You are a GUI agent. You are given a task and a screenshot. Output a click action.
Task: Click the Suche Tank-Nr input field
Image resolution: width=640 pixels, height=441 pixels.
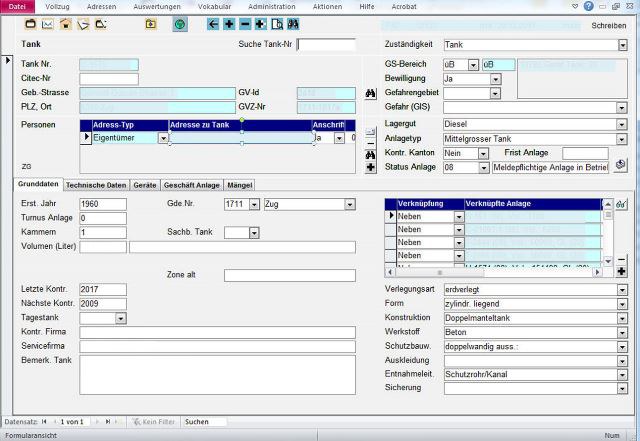pos(326,45)
